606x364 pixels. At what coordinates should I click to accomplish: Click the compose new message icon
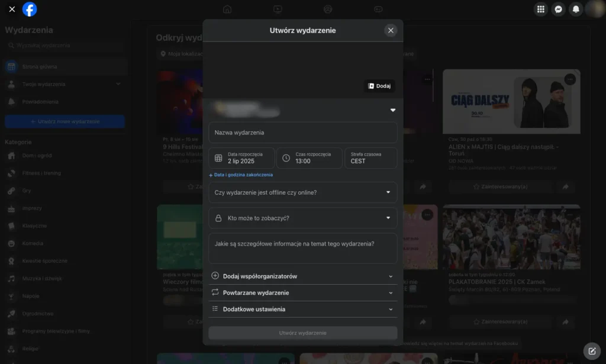click(x=592, y=350)
